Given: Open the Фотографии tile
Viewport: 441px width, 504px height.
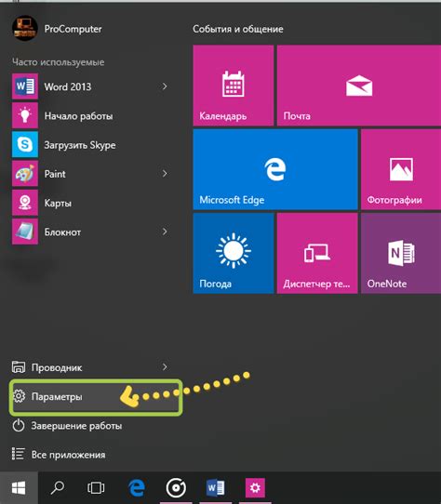Looking at the screenshot, I should (x=401, y=169).
